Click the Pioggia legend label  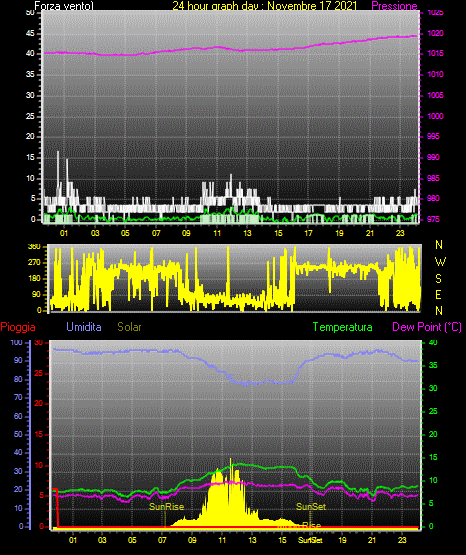(18, 327)
